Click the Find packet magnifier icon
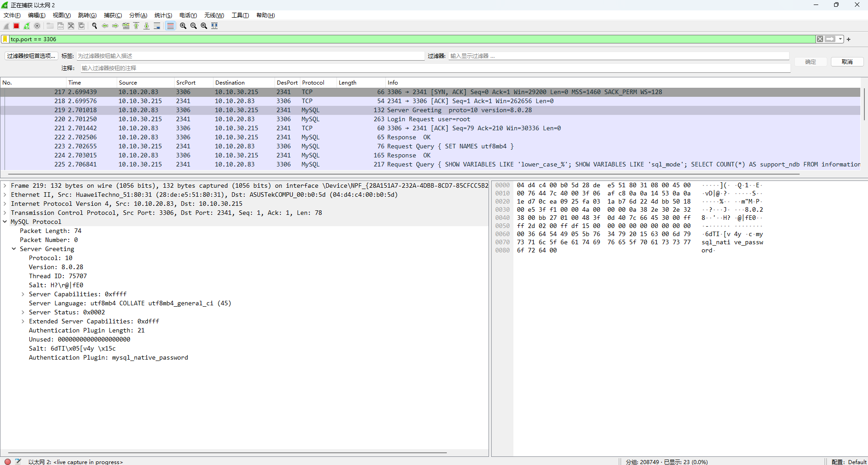Screen dimensions: 868x465 95,26
